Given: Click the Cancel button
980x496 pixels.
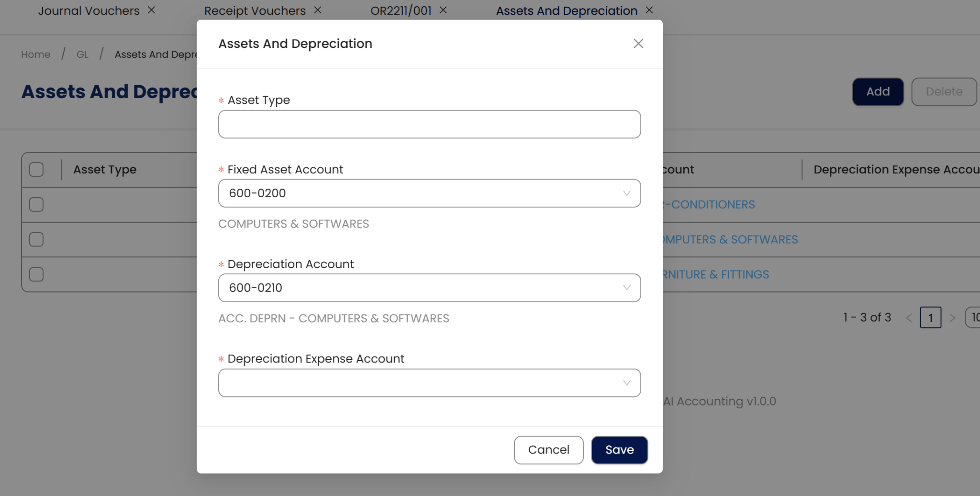Looking at the screenshot, I should 548,450.
